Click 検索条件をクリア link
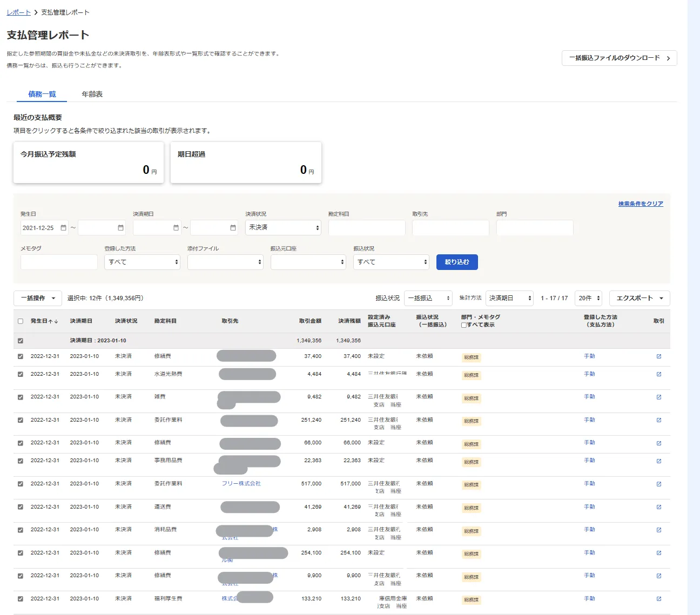This screenshot has height=615, width=700. [641, 204]
